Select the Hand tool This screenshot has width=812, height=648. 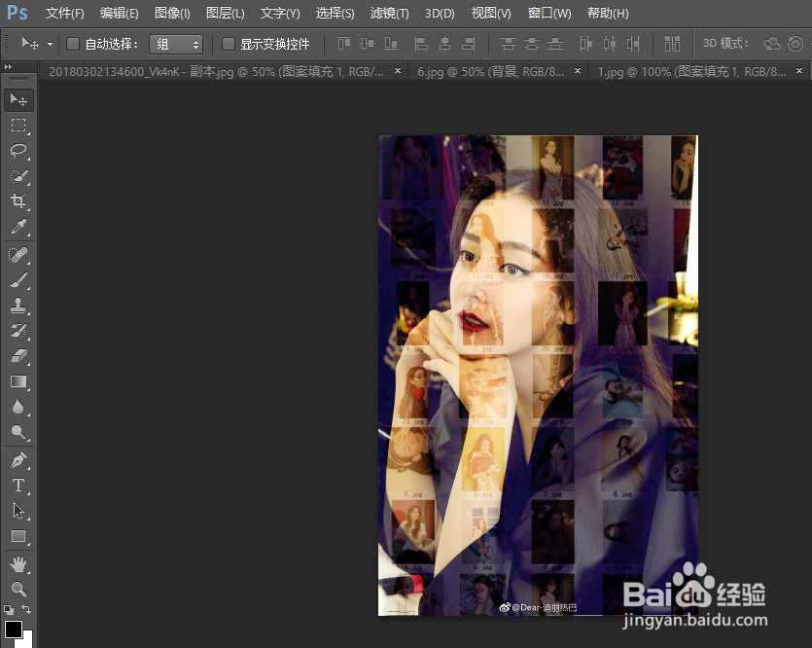[18, 564]
